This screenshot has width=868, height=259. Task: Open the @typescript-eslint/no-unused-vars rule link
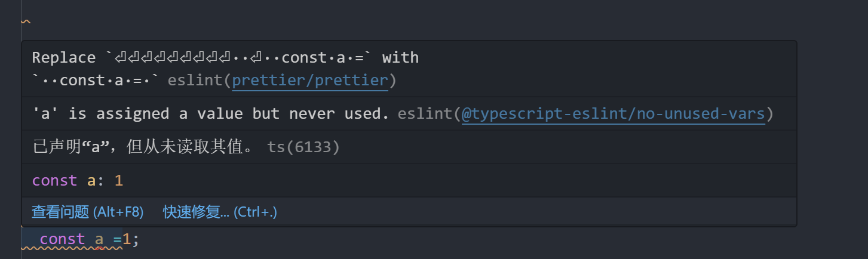click(x=614, y=113)
